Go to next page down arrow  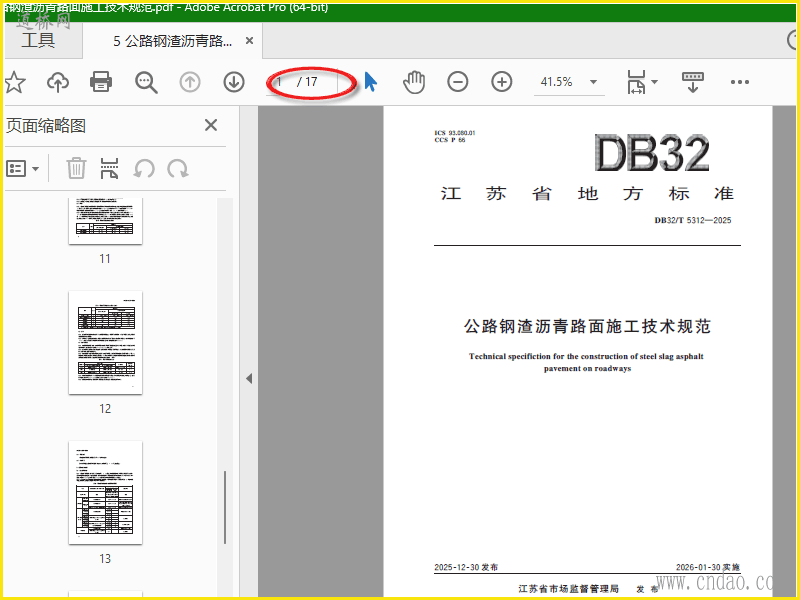coord(234,82)
